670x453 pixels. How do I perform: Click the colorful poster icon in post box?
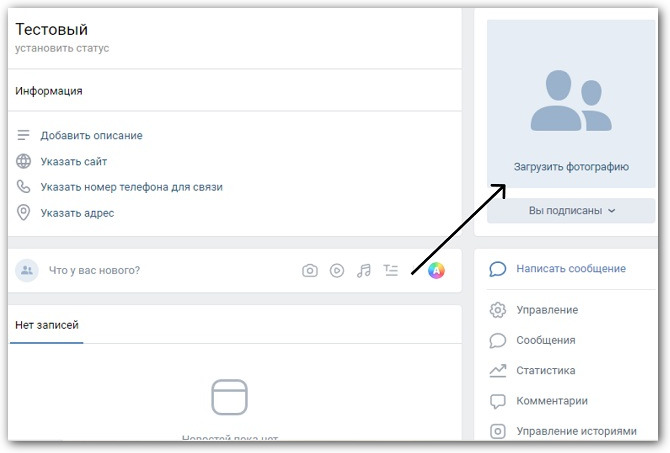coord(436,270)
